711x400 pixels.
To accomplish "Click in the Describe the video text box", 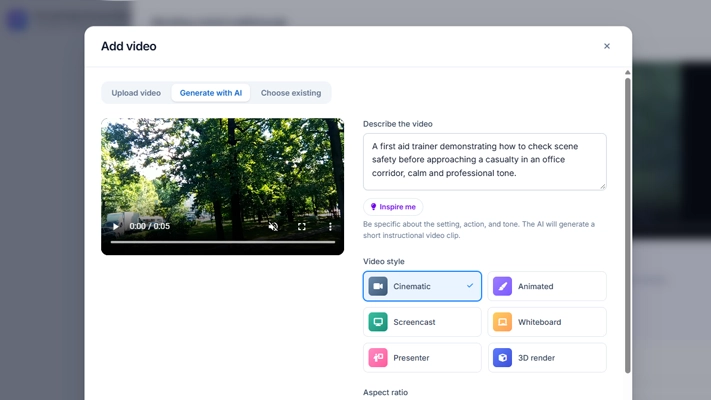I will point(485,161).
